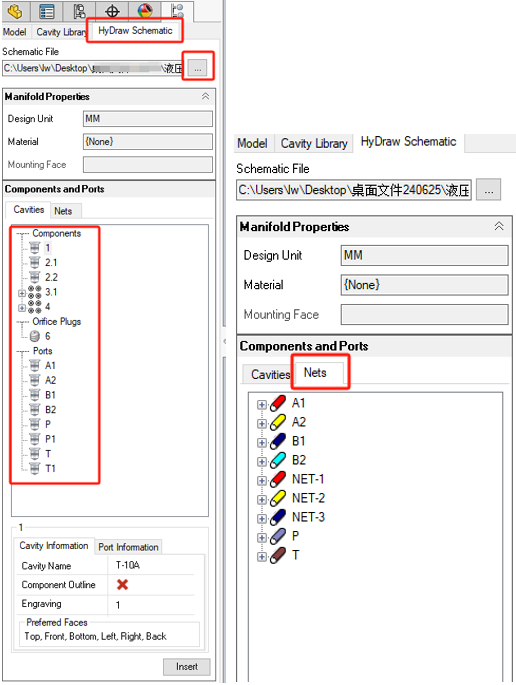Click the Design Unit MM field, left
The width and height of the screenshot is (516, 685).
coord(148,119)
